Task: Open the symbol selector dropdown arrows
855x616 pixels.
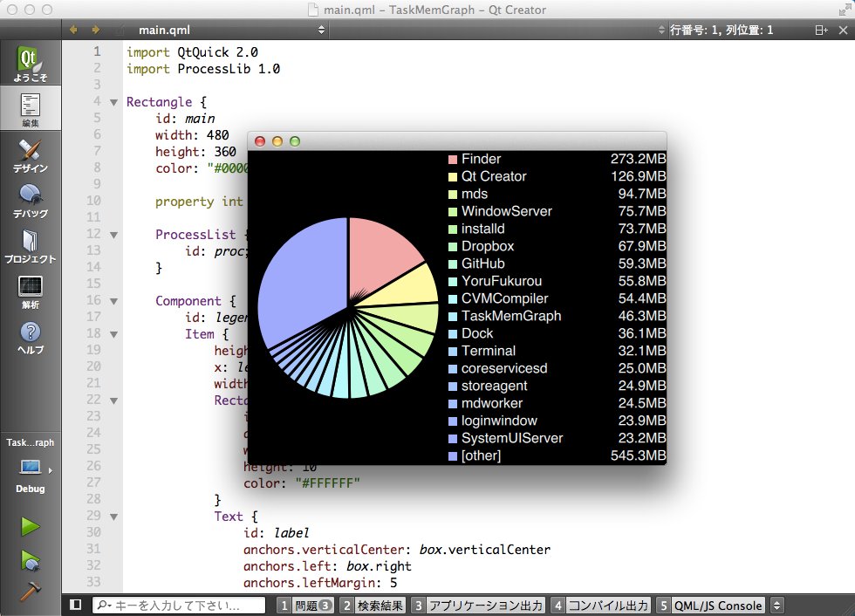Action: point(661,30)
